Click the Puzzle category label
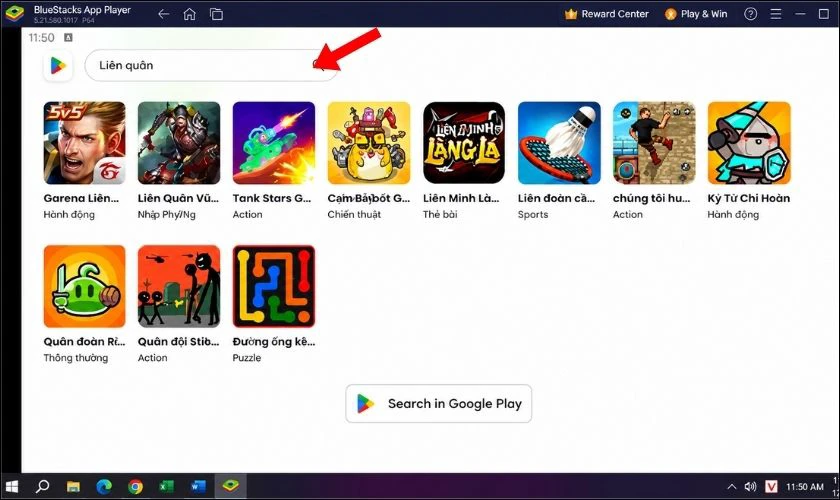Viewport: 840px width, 500px height. click(x=247, y=358)
